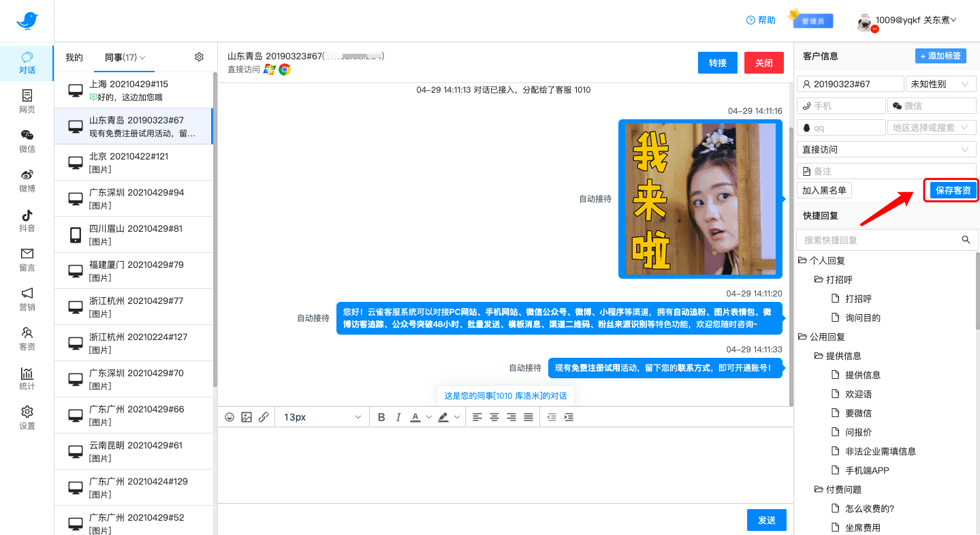980x535 pixels.
Task: Toggle bold formatting in the editor
Action: (381, 416)
